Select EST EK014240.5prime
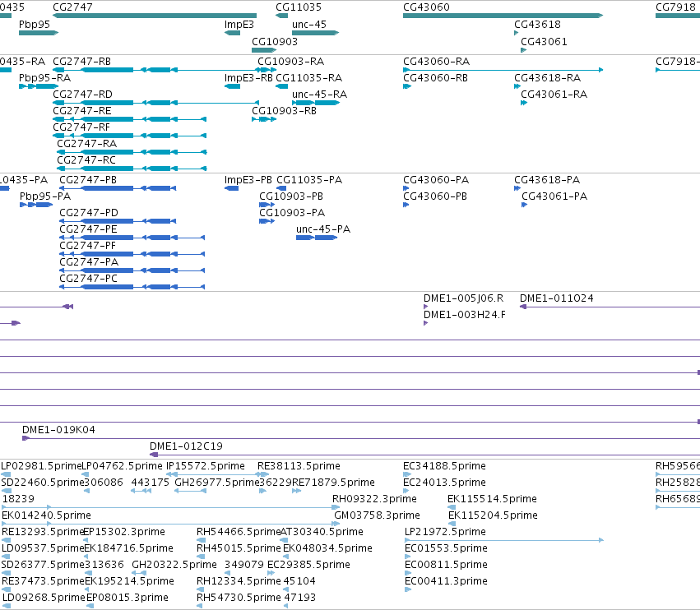Screen dimensions: 700x610 pos(171,524)
